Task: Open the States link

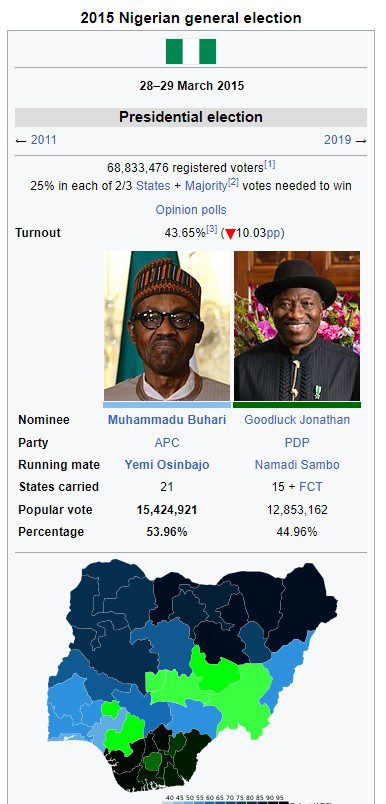Action: [x=153, y=186]
